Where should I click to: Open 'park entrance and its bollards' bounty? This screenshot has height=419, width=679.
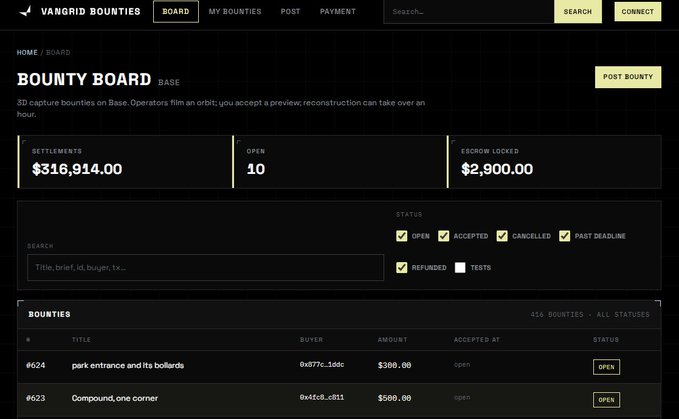tap(128, 365)
